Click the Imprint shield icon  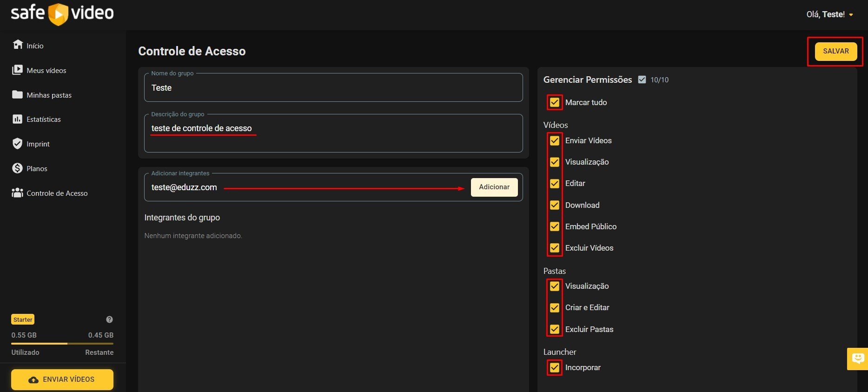click(x=17, y=144)
